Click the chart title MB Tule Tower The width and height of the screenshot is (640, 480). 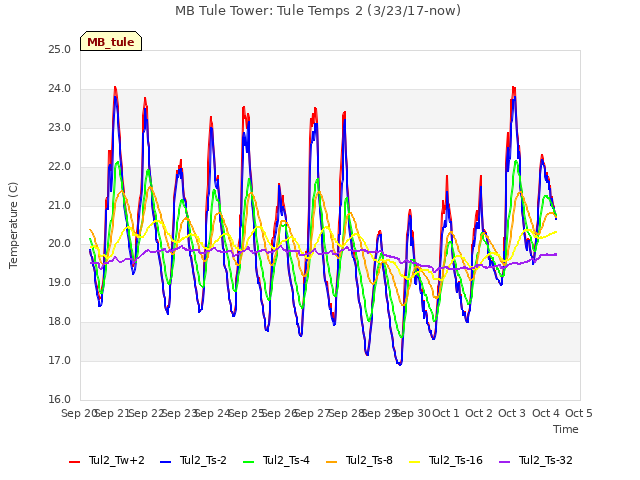318,10
